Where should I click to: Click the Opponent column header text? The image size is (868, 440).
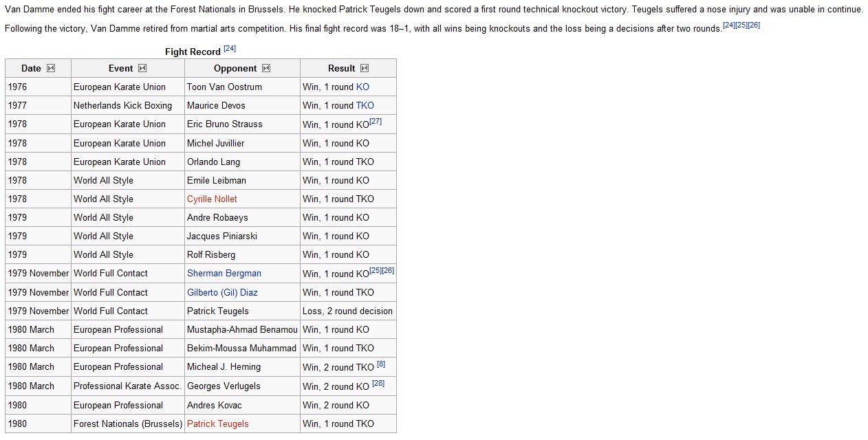(235, 68)
